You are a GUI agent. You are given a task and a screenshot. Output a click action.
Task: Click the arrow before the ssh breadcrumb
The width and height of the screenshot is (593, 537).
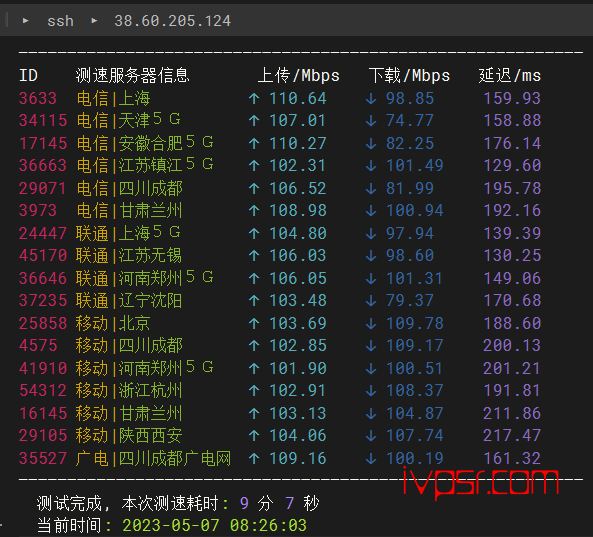click(25, 20)
